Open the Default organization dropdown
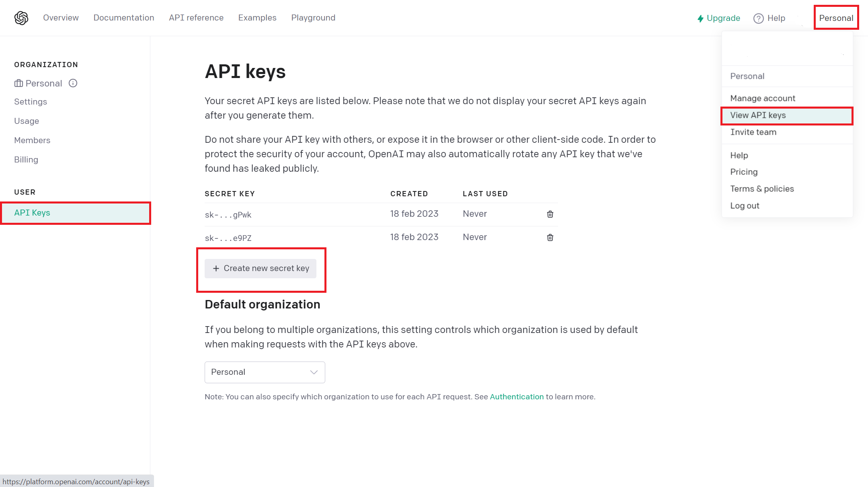Viewport: 868px width, 487px height. click(x=265, y=372)
